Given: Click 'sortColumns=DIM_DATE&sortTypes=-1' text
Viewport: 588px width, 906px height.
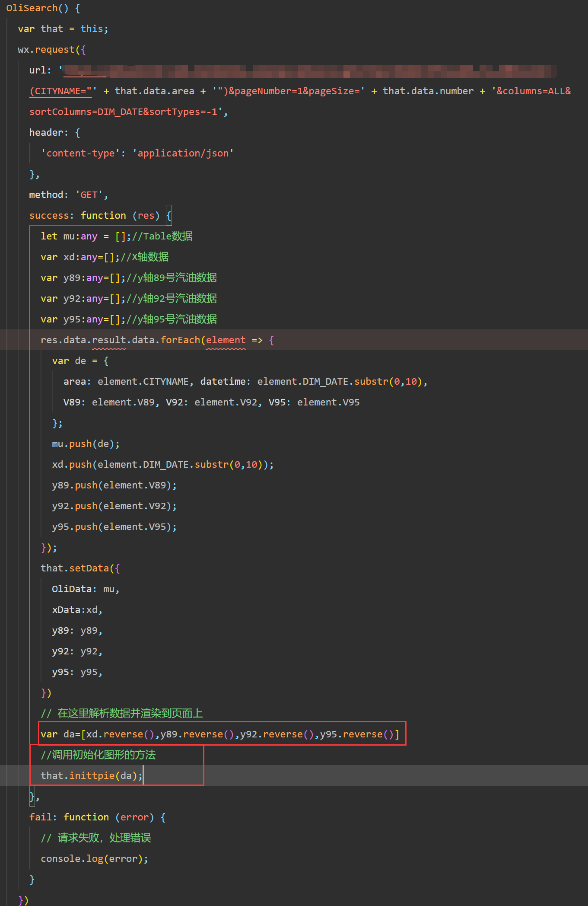Looking at the screenshot, I should (123, 112).
